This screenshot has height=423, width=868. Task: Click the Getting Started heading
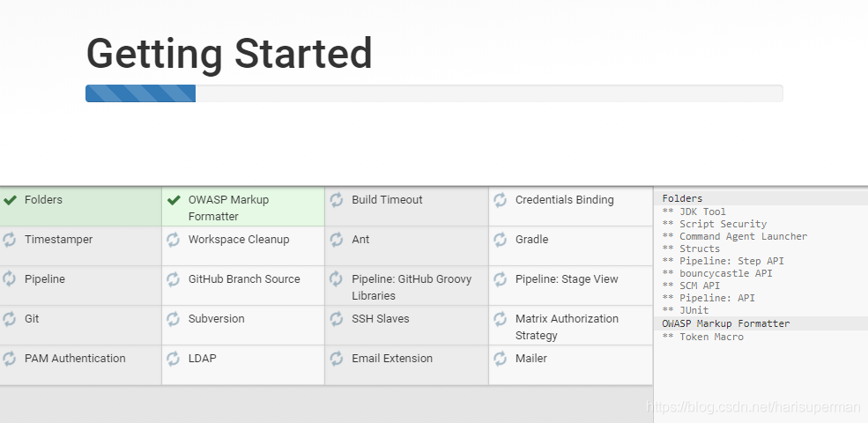[229, 53]
